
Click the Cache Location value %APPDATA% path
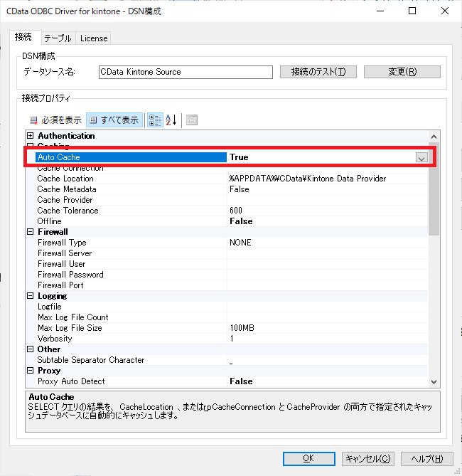click(x=308, y=179)
